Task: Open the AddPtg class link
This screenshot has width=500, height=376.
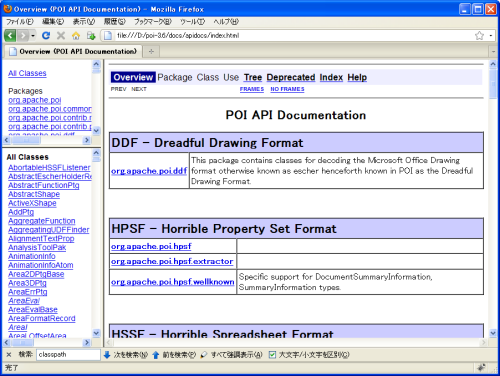Action: click(21, 212)
